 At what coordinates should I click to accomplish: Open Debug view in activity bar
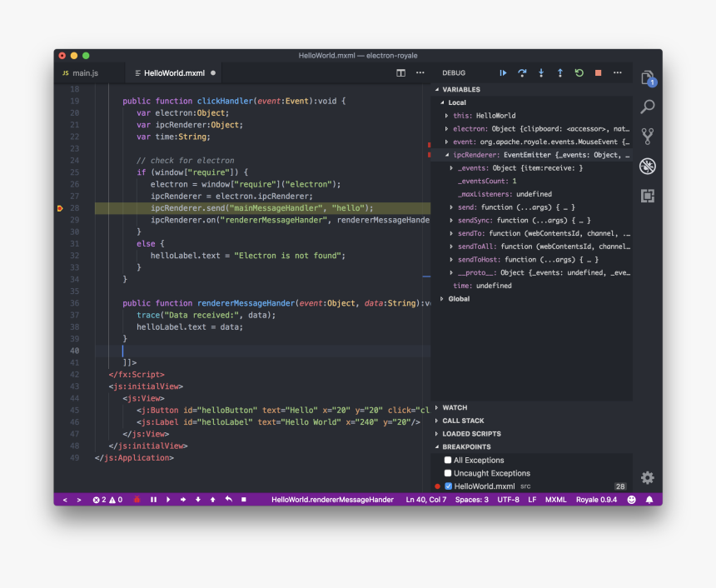coord(648,166)
